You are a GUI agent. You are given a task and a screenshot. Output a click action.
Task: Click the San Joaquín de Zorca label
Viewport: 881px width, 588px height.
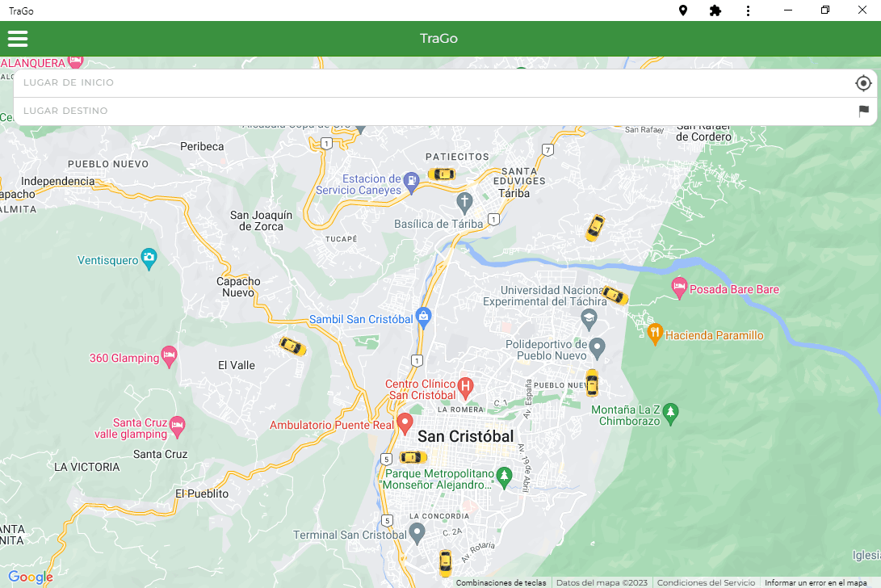click(262, 221)
